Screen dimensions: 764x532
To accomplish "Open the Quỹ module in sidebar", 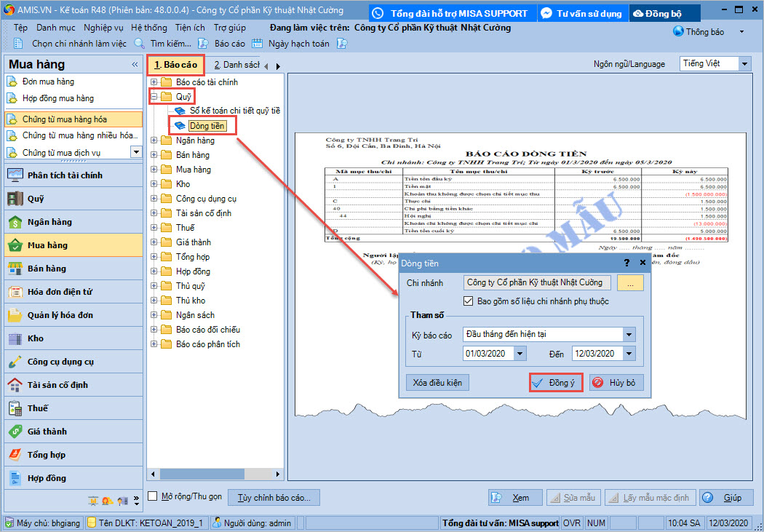I will tap(35, 199).
